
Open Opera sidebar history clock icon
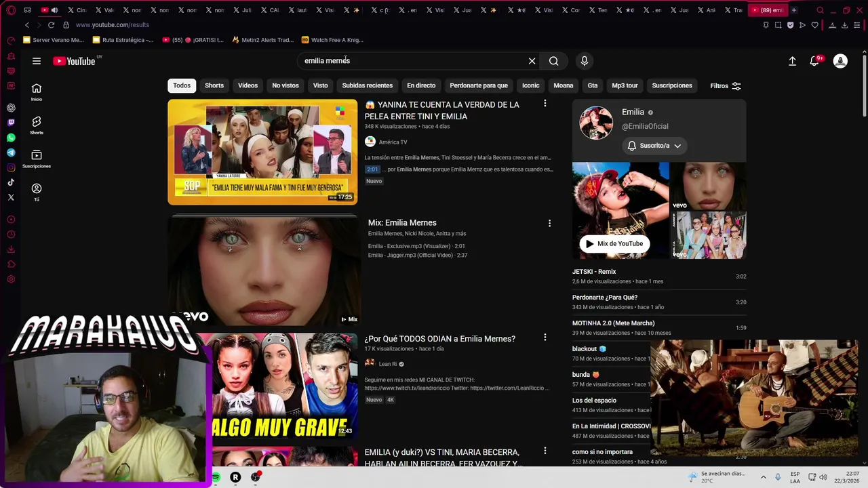11,235
